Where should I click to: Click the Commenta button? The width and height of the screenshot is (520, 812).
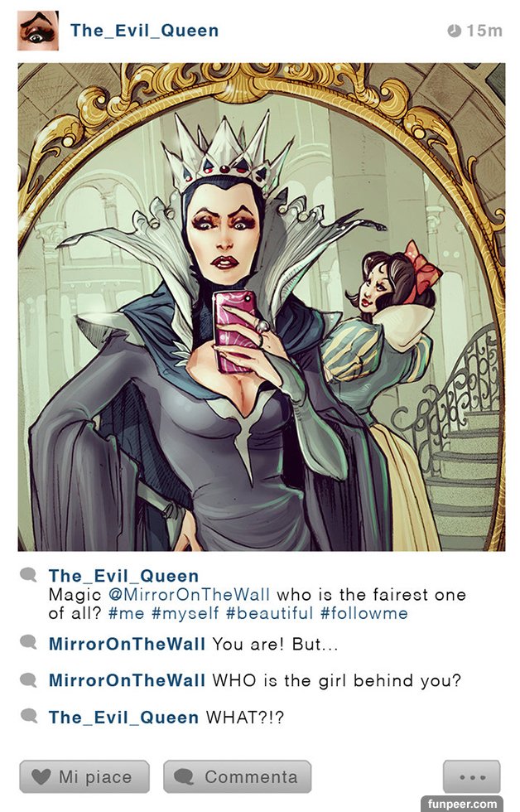tap(238, 776)
